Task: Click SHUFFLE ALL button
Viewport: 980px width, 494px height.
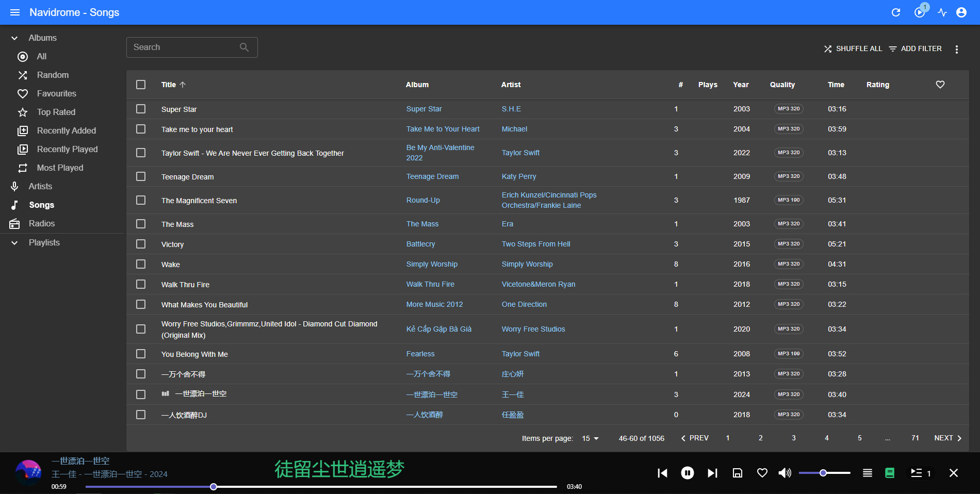Action: tap(853, 48)
